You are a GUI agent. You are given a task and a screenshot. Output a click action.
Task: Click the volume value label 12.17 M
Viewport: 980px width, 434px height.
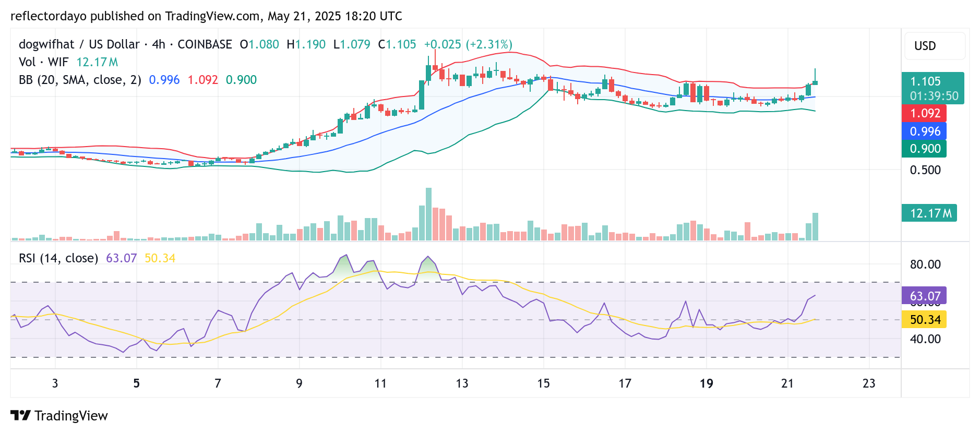929,213
